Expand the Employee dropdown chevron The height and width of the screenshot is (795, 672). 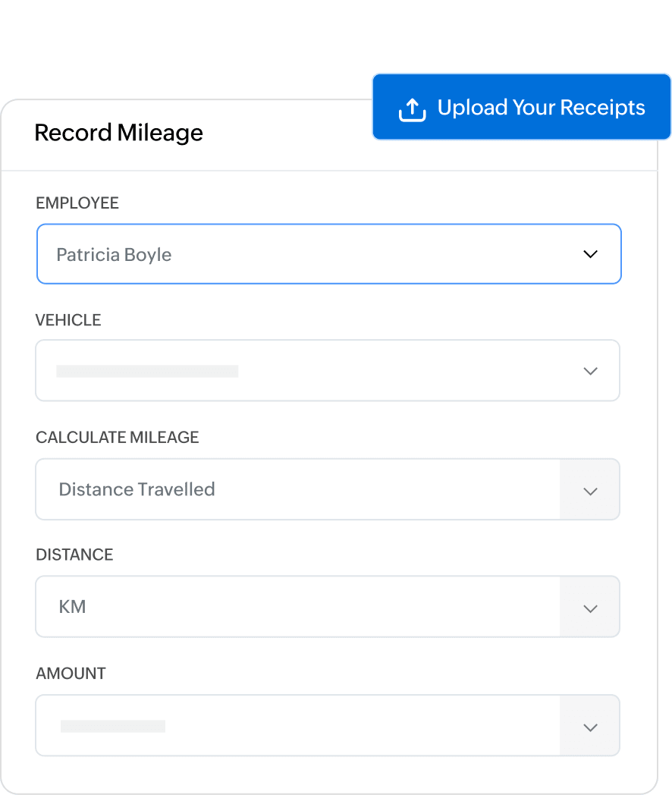[x=590, y=254]
